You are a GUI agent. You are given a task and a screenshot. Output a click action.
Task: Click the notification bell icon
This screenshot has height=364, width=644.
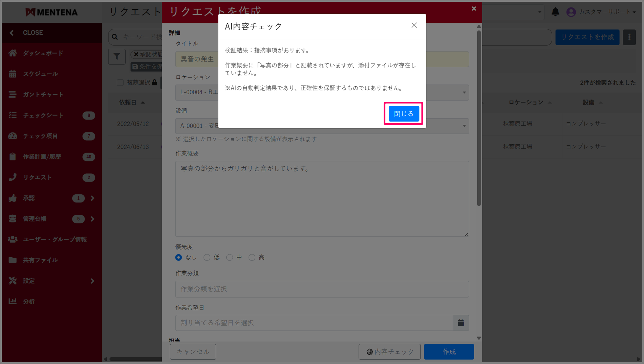555,12
